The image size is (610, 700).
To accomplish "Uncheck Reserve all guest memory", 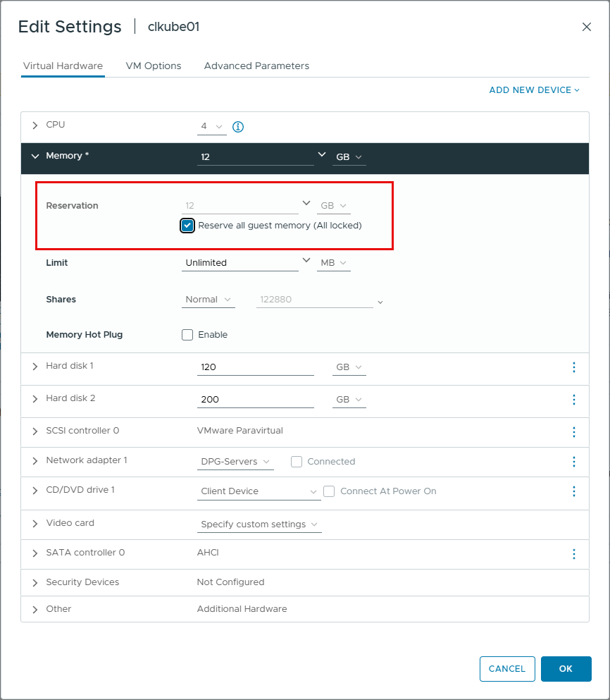I will pos(187,225).
